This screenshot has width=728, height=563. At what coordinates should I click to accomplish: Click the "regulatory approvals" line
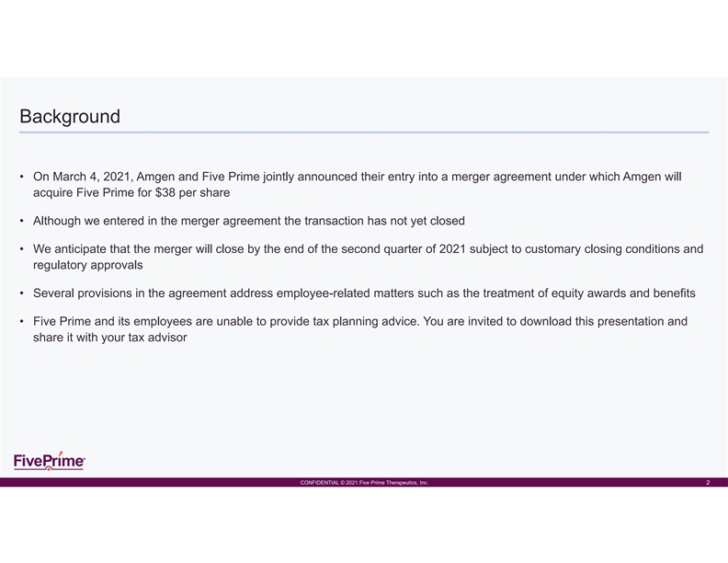(x=87, y=266)
